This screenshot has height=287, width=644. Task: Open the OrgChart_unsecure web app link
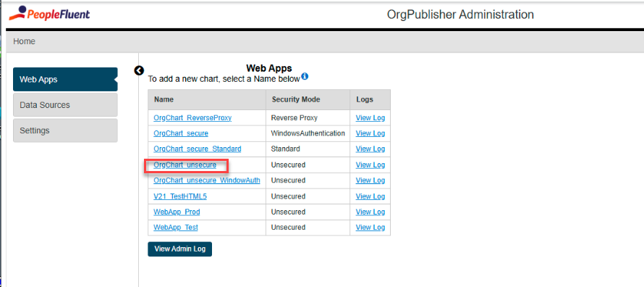(185, 165)
